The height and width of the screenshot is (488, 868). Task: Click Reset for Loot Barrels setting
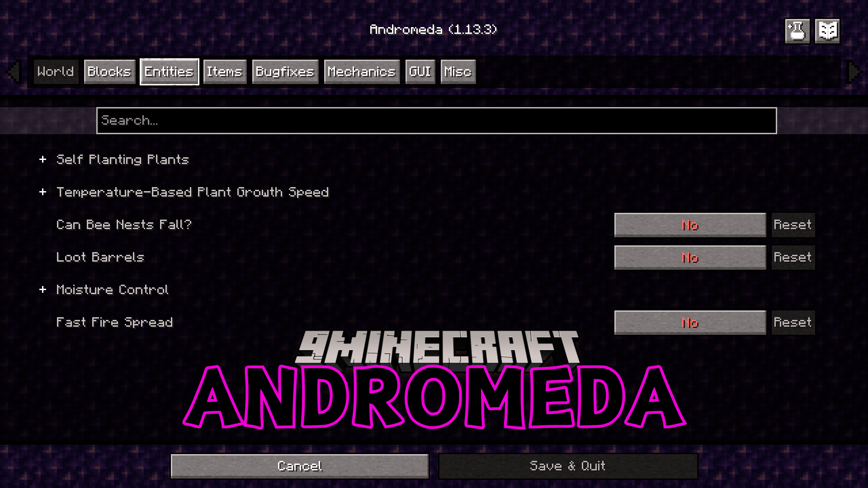[x=793, y=257]
